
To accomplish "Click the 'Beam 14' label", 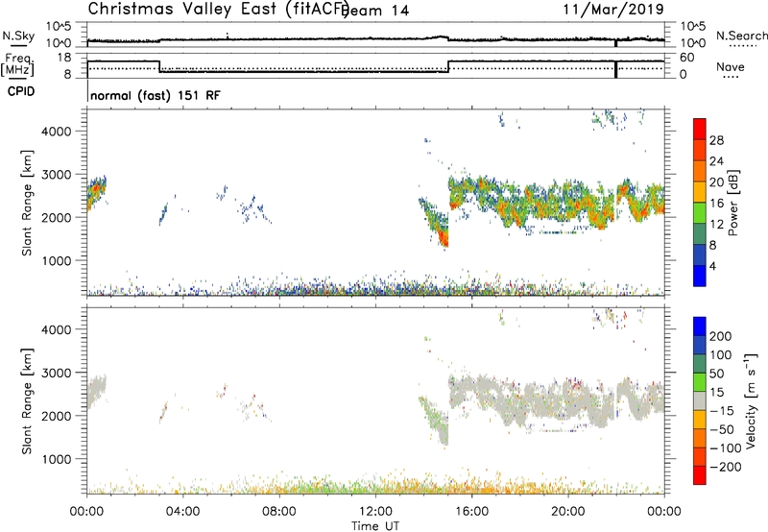I will (x=375, y=11).
